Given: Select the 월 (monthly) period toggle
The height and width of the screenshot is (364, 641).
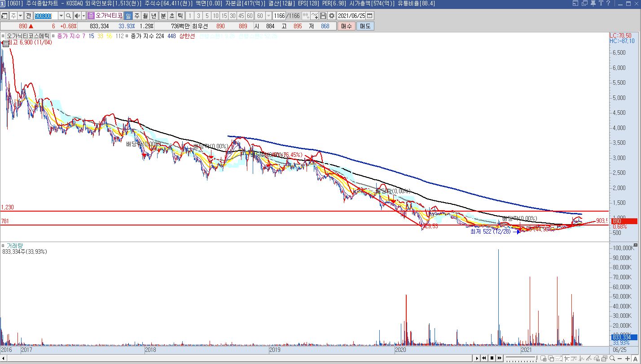Looking at the screenshot, I should (x=145, y=16).
